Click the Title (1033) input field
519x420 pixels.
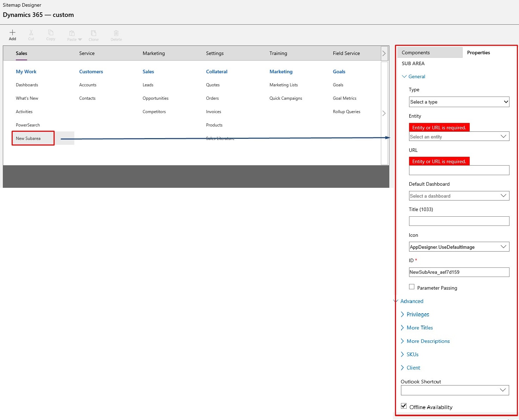pyautogui.click(x=459, y=221)
